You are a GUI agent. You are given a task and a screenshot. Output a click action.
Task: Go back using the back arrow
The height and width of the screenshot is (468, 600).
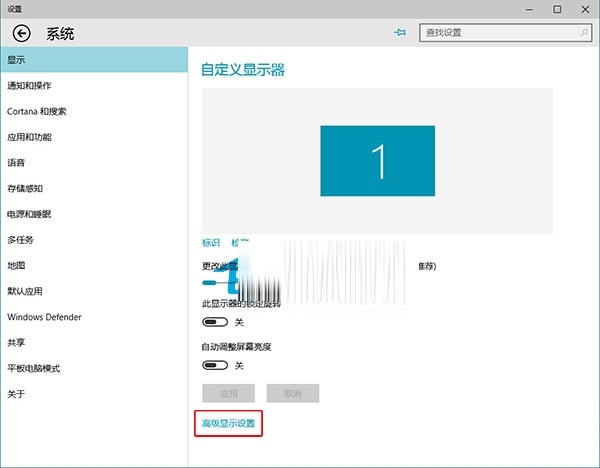21,33
